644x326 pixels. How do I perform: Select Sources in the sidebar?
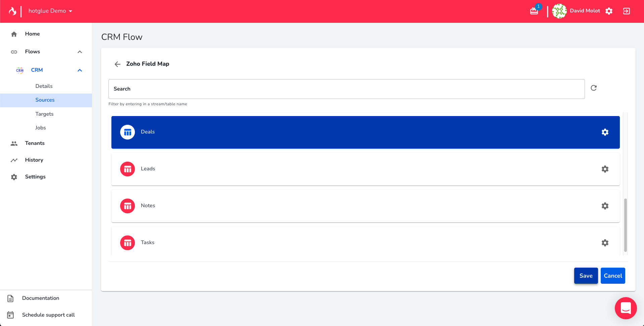pyautogui.click(x=46, y=100)
